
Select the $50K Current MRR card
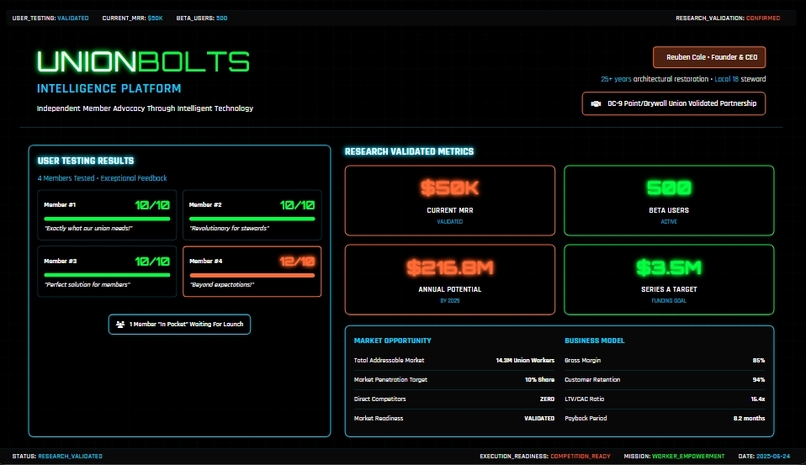click(450, 200)
